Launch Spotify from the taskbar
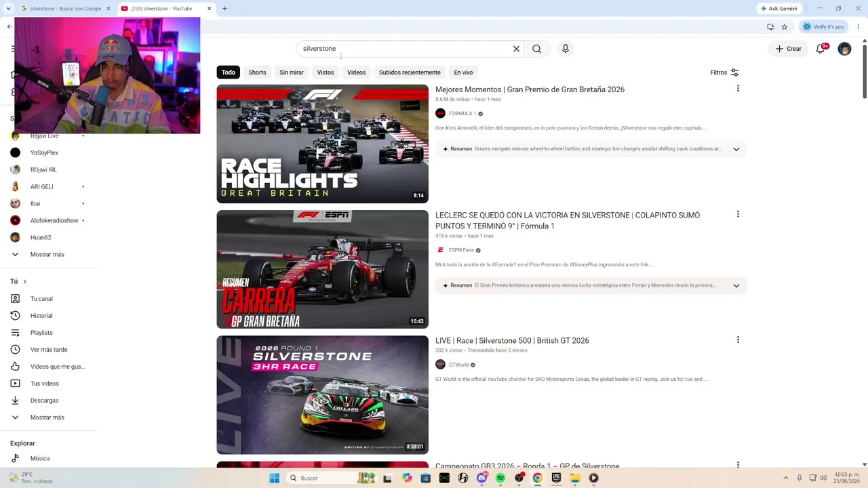 click(x=500, y=478)
